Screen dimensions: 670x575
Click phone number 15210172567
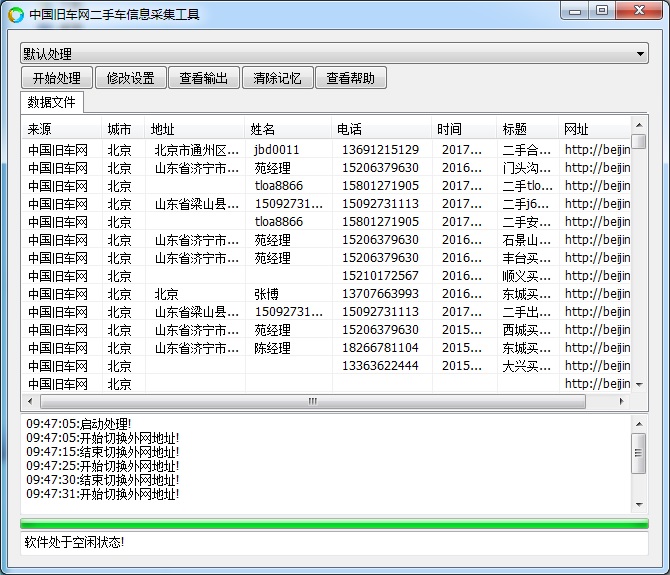tap(380, 276)
